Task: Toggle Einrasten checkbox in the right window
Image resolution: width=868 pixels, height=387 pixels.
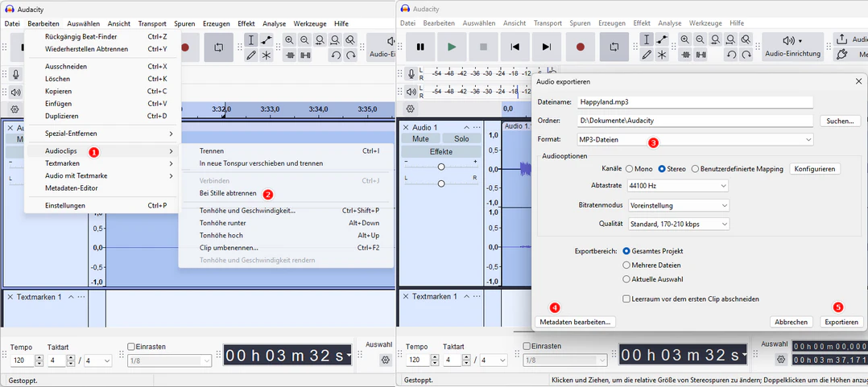Action: (x=527, y=347)
